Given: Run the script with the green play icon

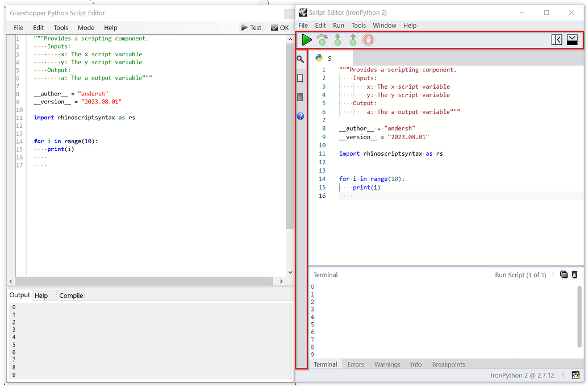Looking at the screenshot, I should point(307,40).
